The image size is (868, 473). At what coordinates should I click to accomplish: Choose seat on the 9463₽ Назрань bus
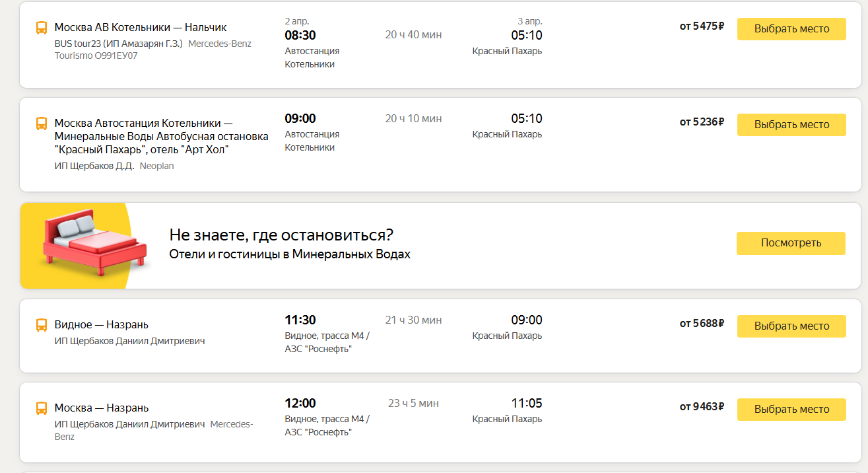pos(791,410)
